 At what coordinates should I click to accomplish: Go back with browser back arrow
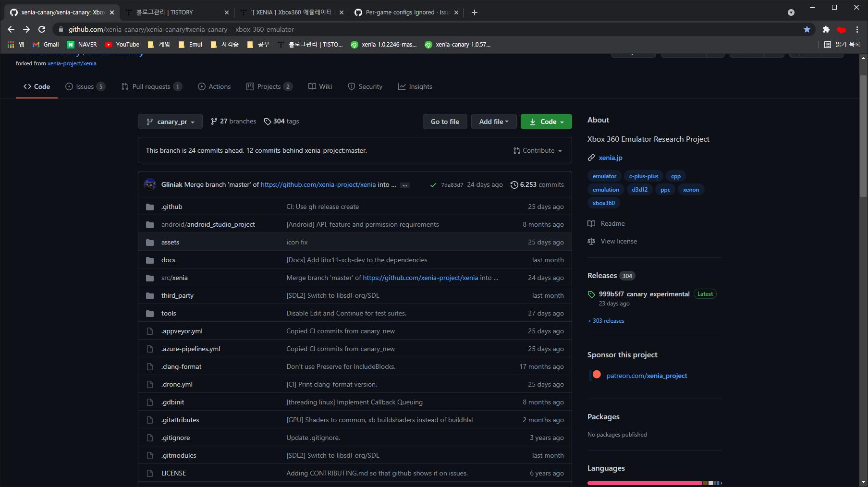coord(11,29)
